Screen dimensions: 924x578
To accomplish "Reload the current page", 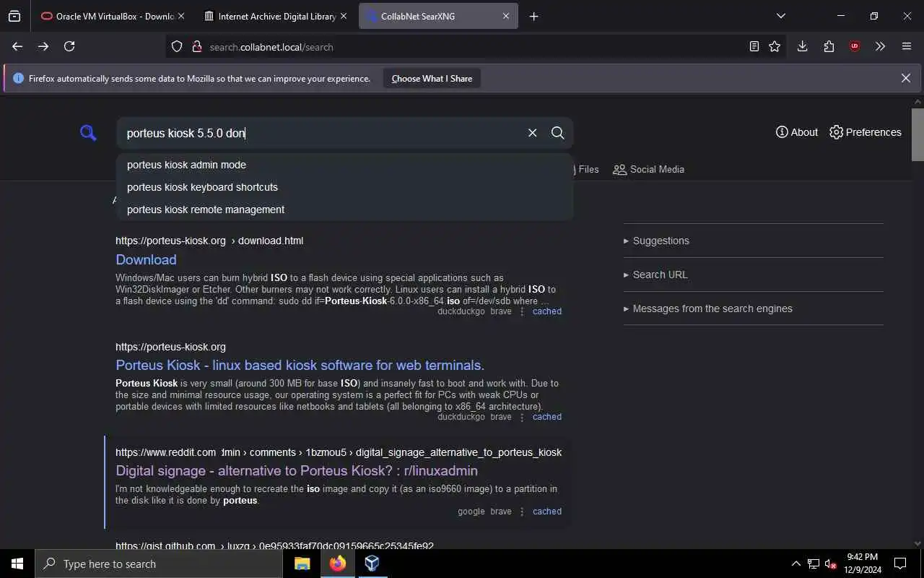I will (69, 46).
